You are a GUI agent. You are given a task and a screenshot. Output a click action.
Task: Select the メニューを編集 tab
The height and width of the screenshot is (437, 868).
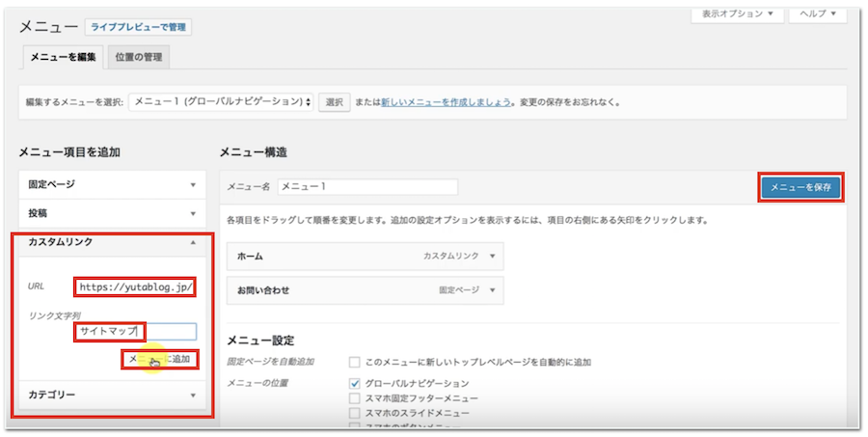point(62,57)
